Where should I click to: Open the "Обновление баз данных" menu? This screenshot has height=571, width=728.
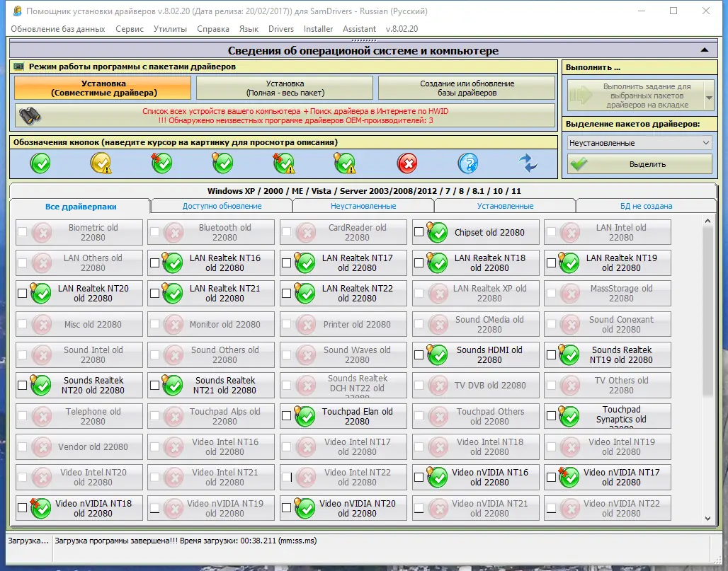click(58, 29)
